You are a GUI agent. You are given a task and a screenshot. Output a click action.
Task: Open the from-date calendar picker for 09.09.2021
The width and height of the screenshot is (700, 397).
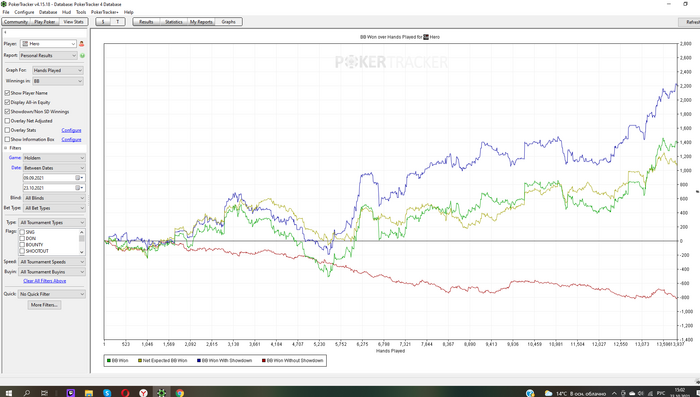(79, 178)
